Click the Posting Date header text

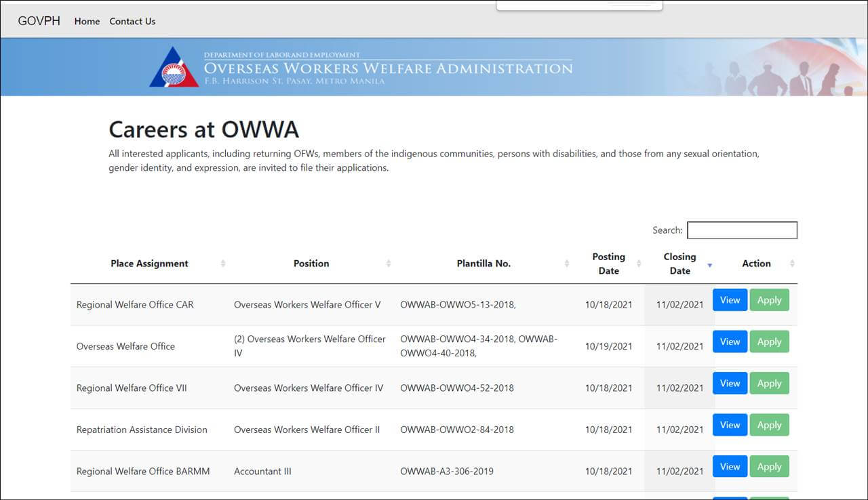[608, 264]
